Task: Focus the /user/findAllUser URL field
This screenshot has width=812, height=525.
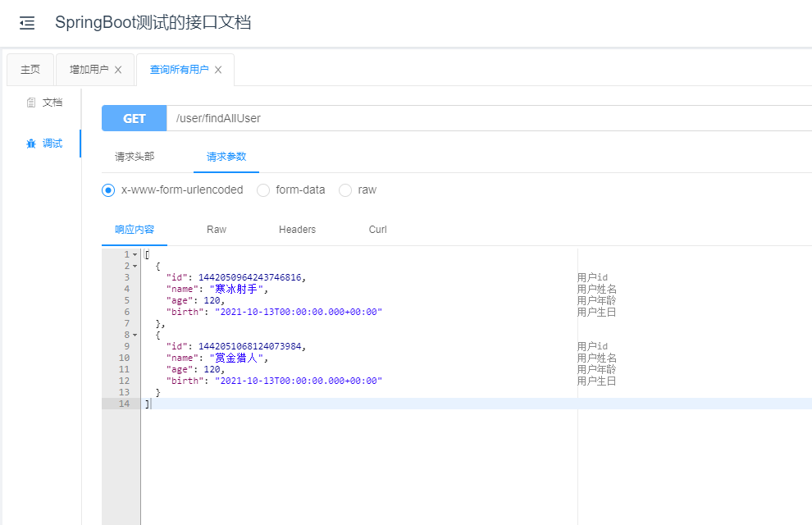Action: point(489,119)
